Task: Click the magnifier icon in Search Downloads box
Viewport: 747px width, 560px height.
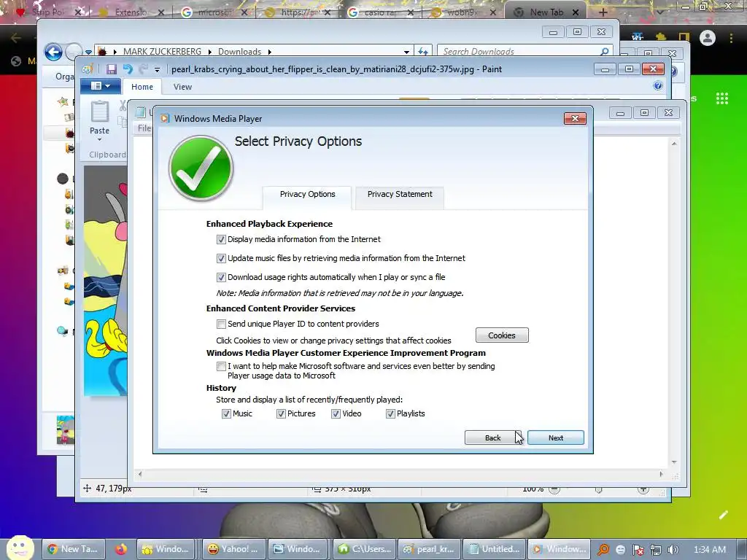Action: pos(604,52)
